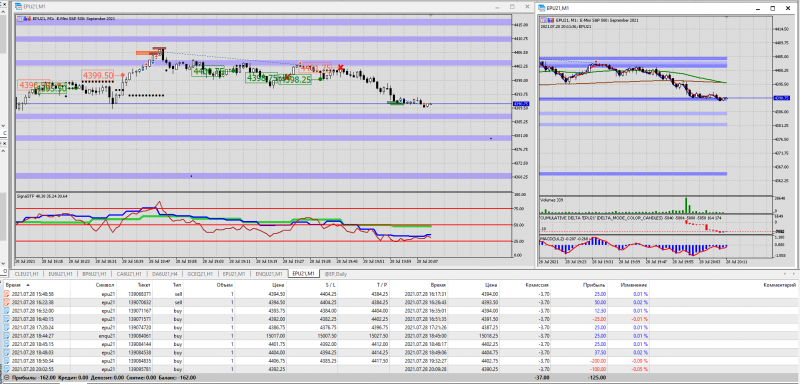Click the buy order icon for ticket 139071167

[x=7, y=310]
